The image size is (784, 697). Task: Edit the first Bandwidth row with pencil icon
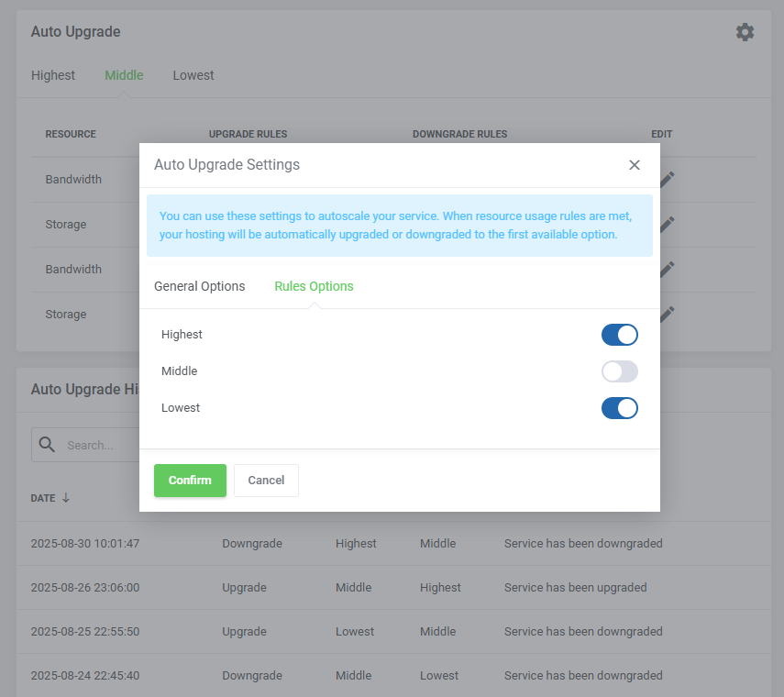[666, 179]
